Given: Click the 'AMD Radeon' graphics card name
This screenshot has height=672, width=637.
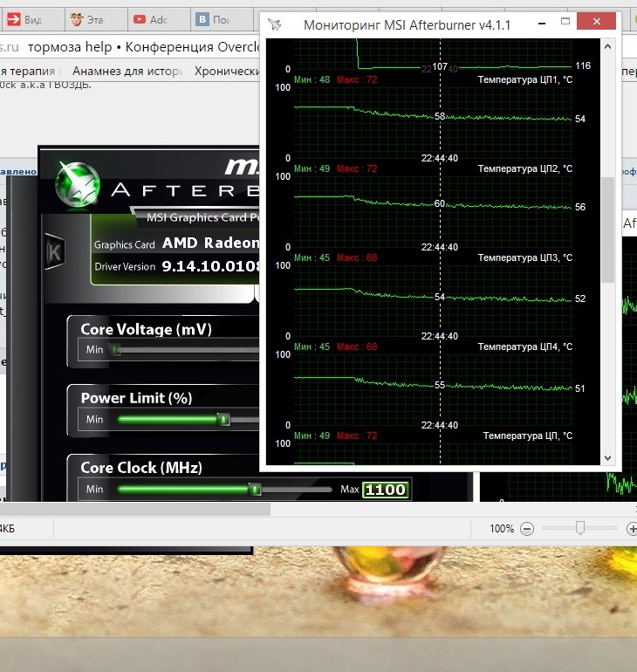Looking at the screenshot, I should [x=211, y=243].
